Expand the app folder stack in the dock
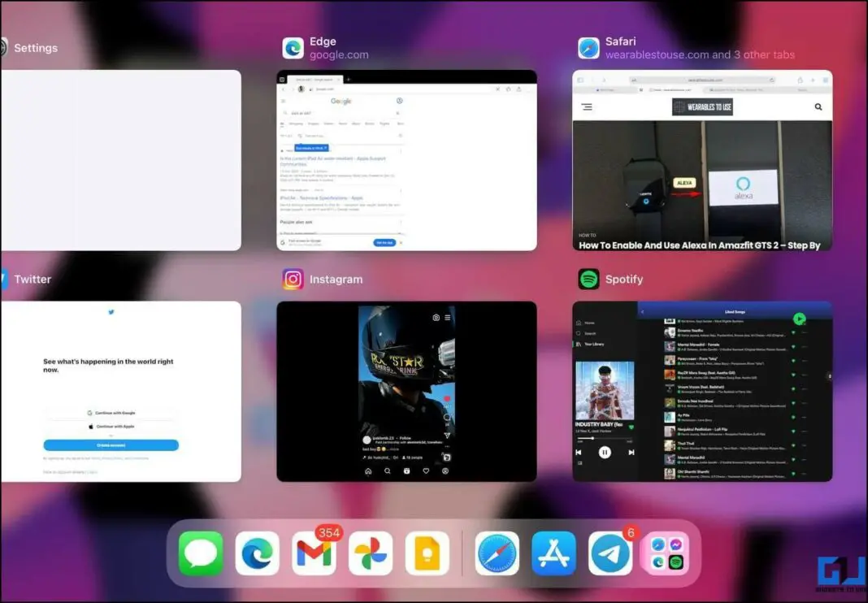The image size is (868, 603). pos(666,553)
